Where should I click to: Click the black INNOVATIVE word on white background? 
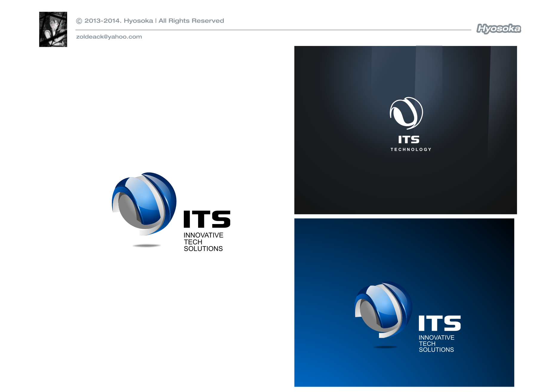coord(203,235)
